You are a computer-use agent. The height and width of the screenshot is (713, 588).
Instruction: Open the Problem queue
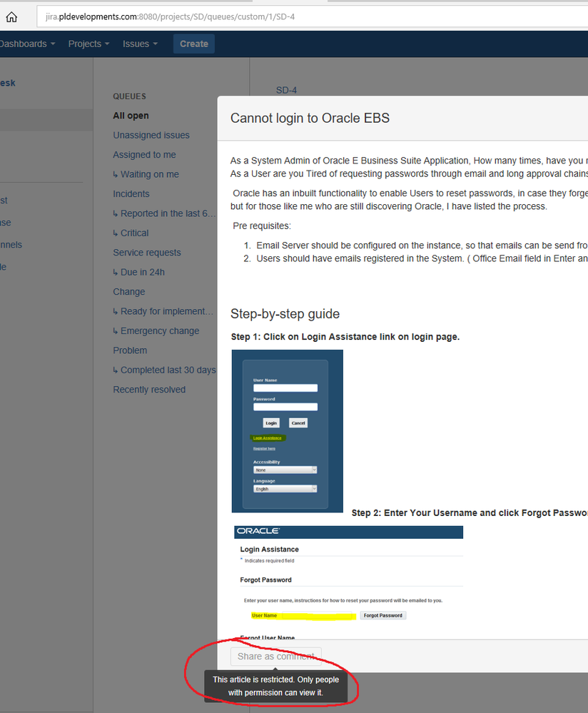point(130,350)
